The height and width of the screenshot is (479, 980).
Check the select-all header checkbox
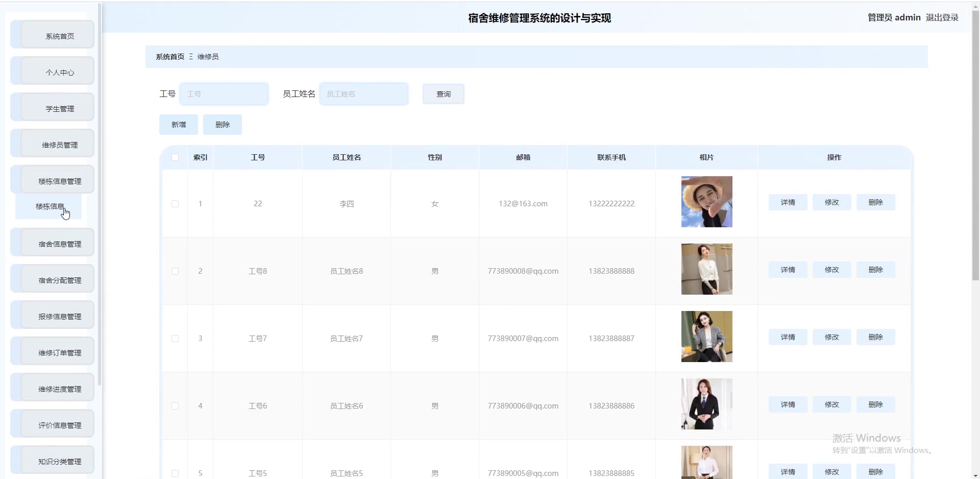click(175, 157)
